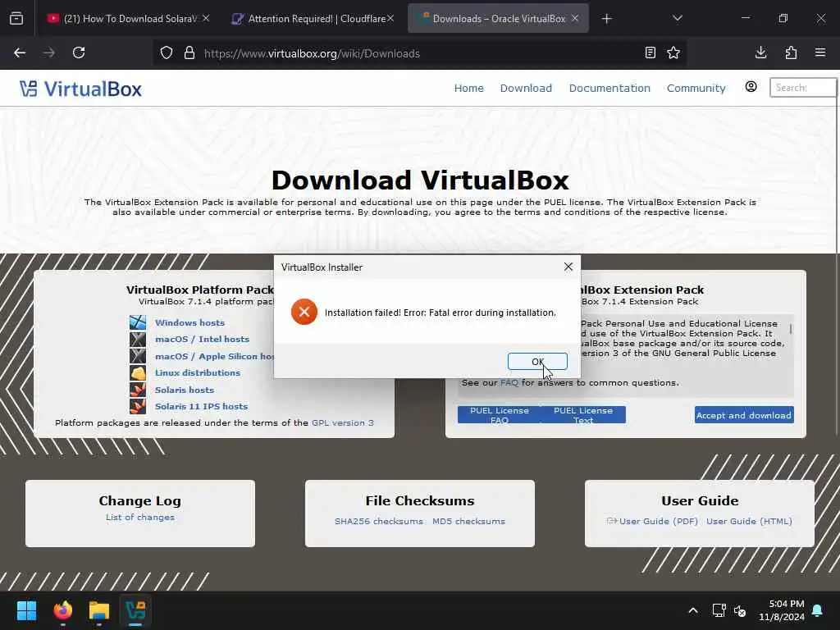Open the Windows hosts download link

click(189, 322)
